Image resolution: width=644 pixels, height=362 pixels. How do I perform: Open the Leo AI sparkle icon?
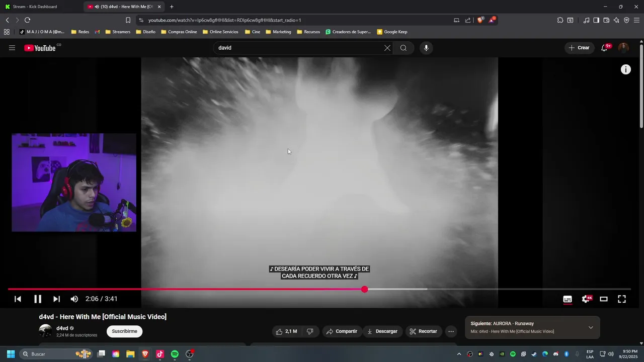616,20
